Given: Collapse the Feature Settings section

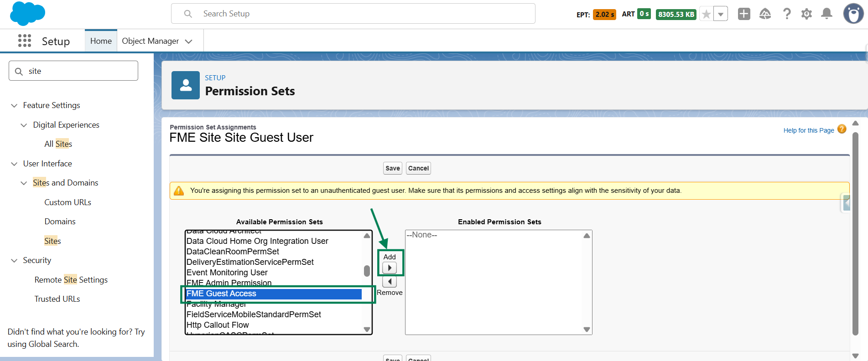Looking at the screenshot, I should [x=14, y=106].
